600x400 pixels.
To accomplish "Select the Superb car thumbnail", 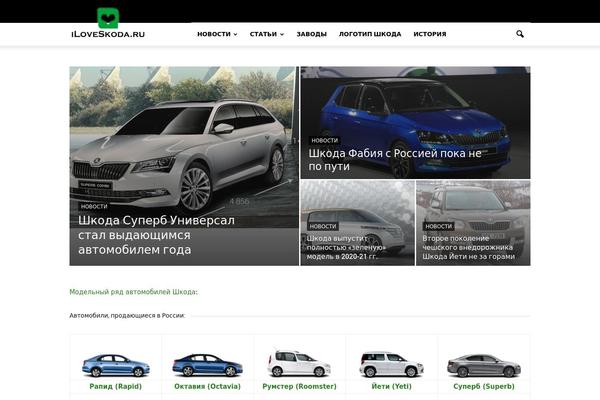I will (x=484, y=366).
